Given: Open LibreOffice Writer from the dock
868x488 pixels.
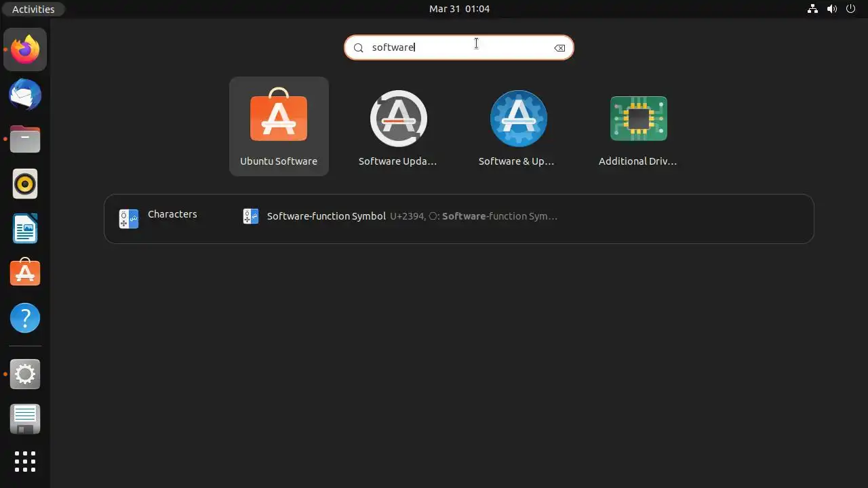Looking at the screenshot, I should tap(25, 228).
